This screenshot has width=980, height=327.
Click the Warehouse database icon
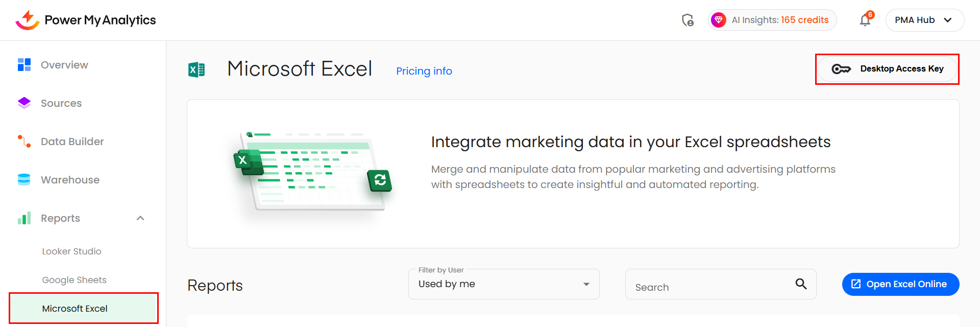(24, 180)
